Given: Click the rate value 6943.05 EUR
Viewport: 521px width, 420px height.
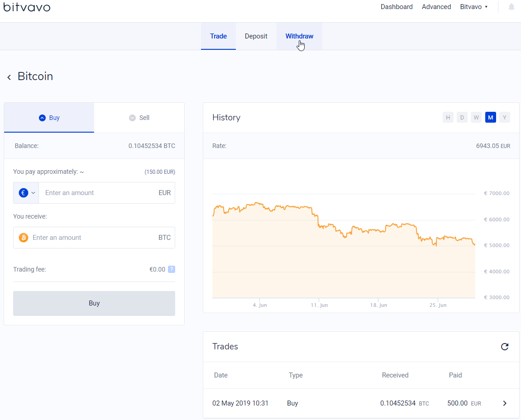Looking at the screenshot, I should 493,146.
